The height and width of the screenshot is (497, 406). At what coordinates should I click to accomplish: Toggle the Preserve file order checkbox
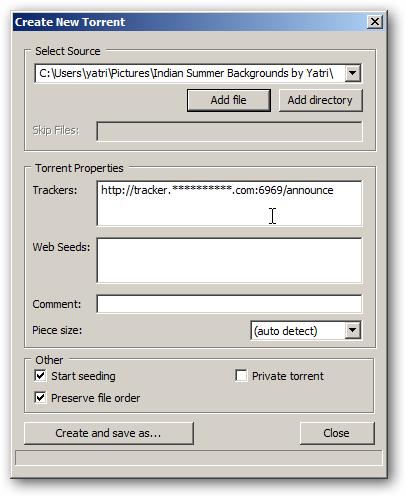pyautogui.click(x=40, y=398)
